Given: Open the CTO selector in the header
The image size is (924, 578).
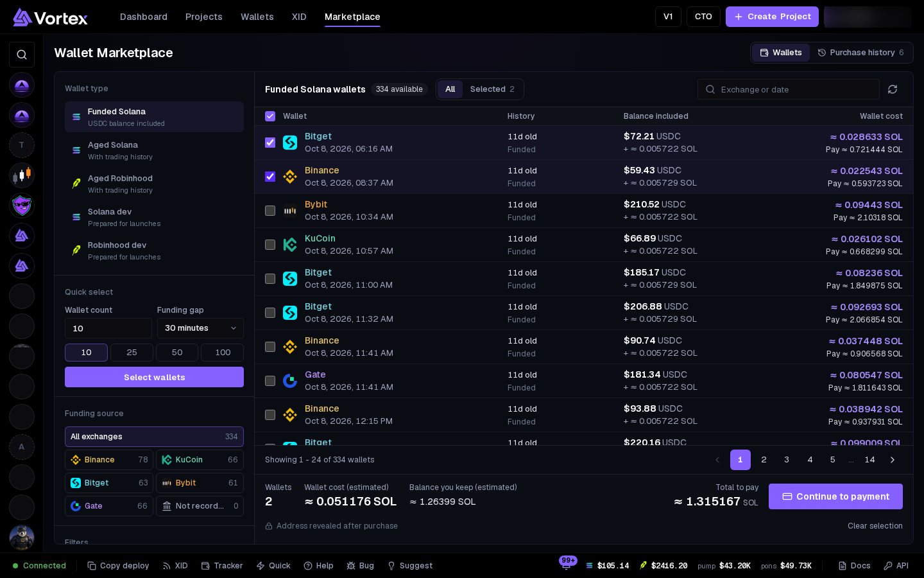Looking at the screenshot, I should tap(703, 17).
